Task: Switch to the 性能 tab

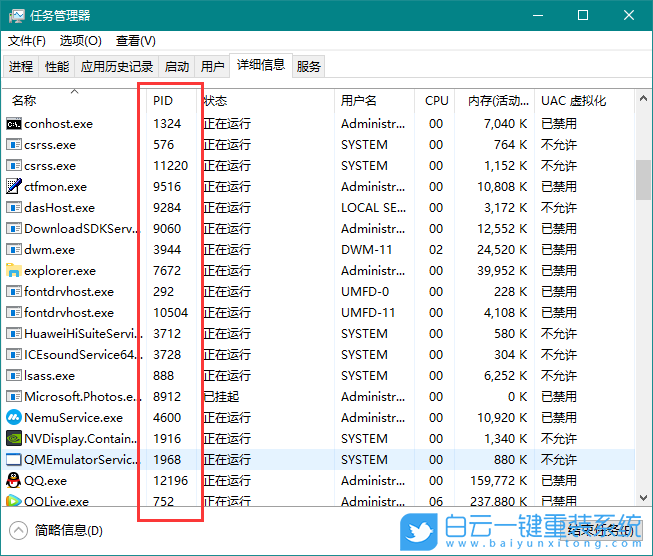Action: (x=57, y=66)
